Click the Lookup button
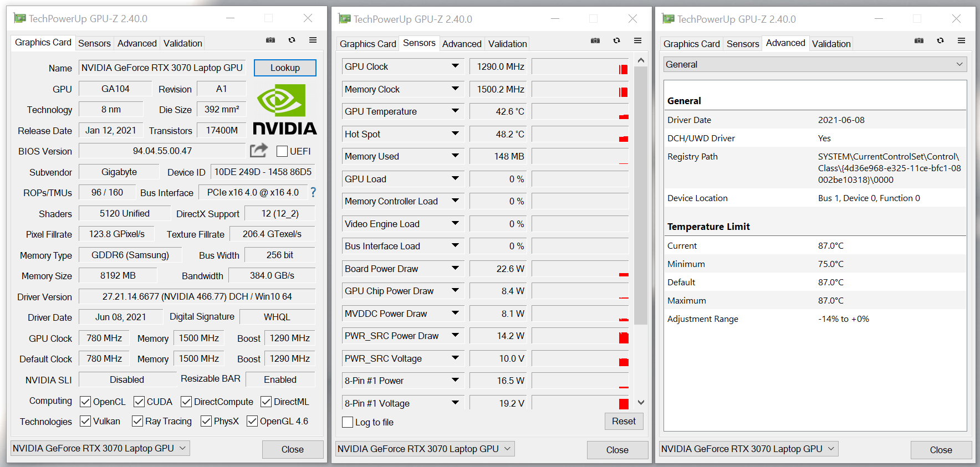Viewport: 980px width, 467px height. pos(285,68)
